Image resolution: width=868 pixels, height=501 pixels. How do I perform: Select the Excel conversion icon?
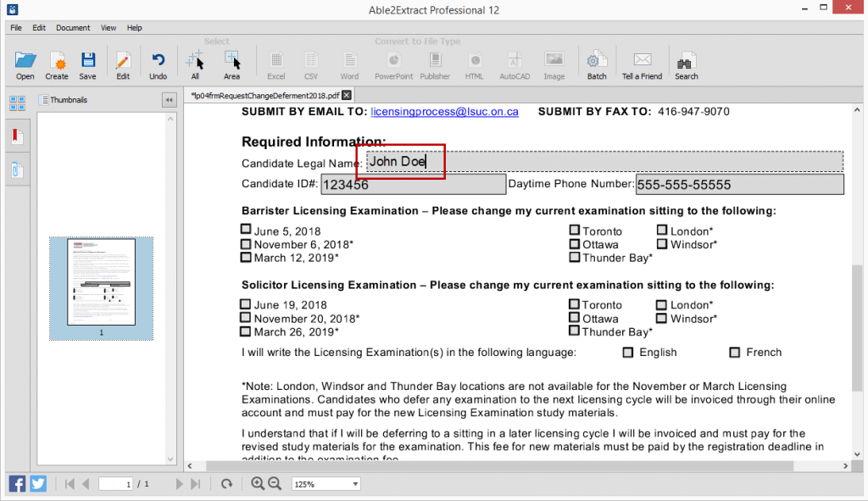point(275,64)
